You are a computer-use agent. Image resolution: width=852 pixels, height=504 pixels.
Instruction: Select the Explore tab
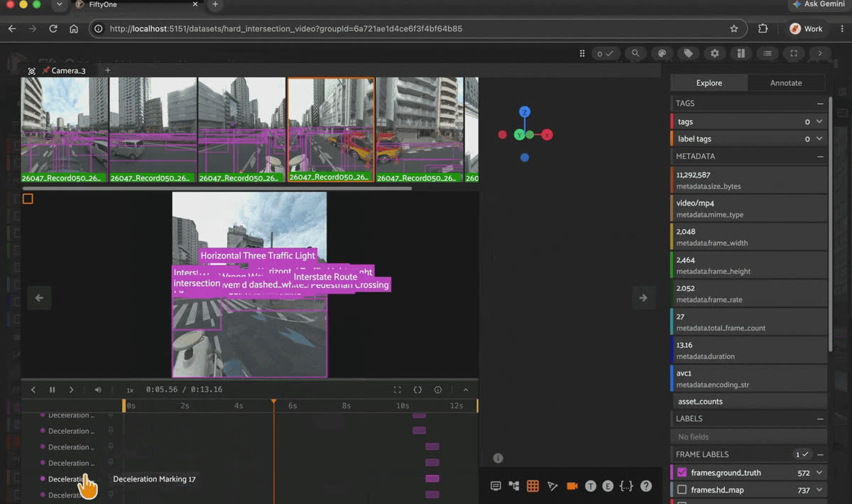[x=709, y=83]
